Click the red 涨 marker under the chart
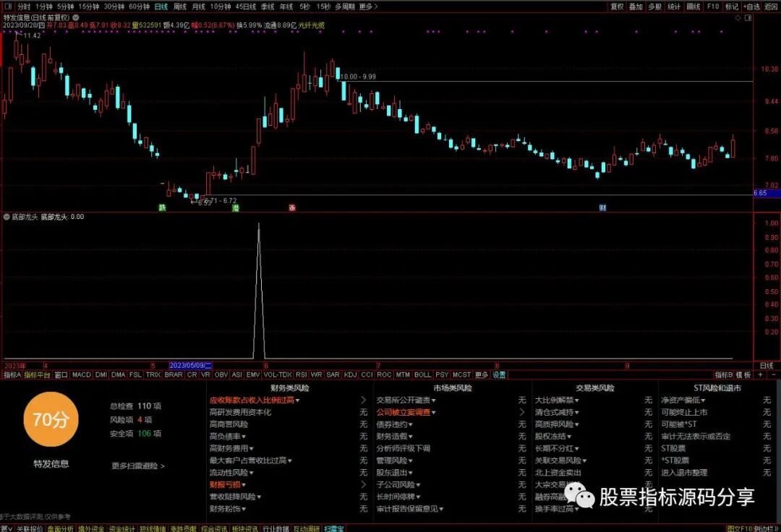 pos(292,207)
